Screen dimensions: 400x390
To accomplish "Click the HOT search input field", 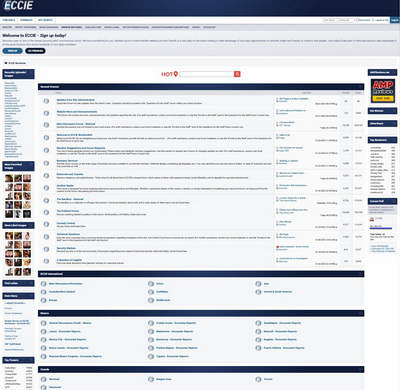I will tap(207, 74).
